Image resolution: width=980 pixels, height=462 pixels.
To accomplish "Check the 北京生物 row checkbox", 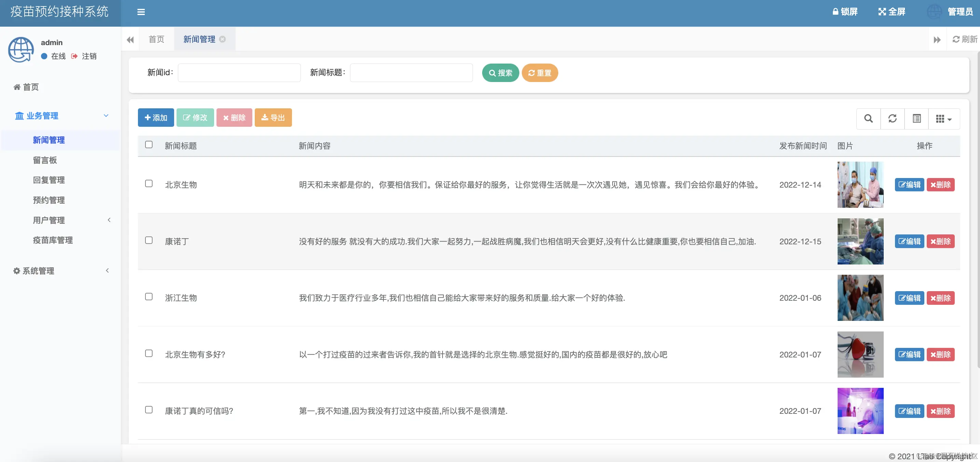I will pos(149,184).
